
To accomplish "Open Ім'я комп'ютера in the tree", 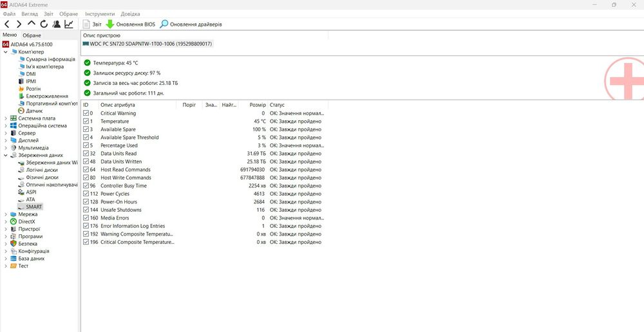I will [41, 66].
